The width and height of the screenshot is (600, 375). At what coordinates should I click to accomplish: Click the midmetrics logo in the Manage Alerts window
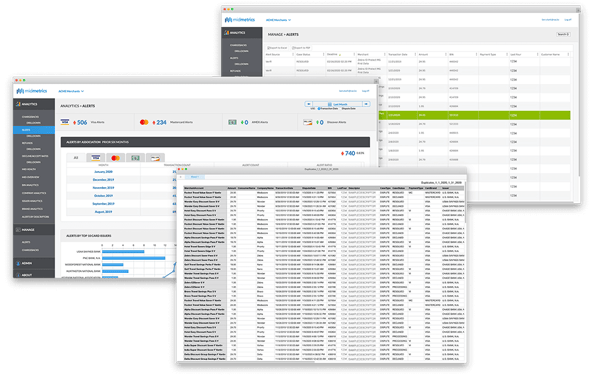[x=240, y=20]
